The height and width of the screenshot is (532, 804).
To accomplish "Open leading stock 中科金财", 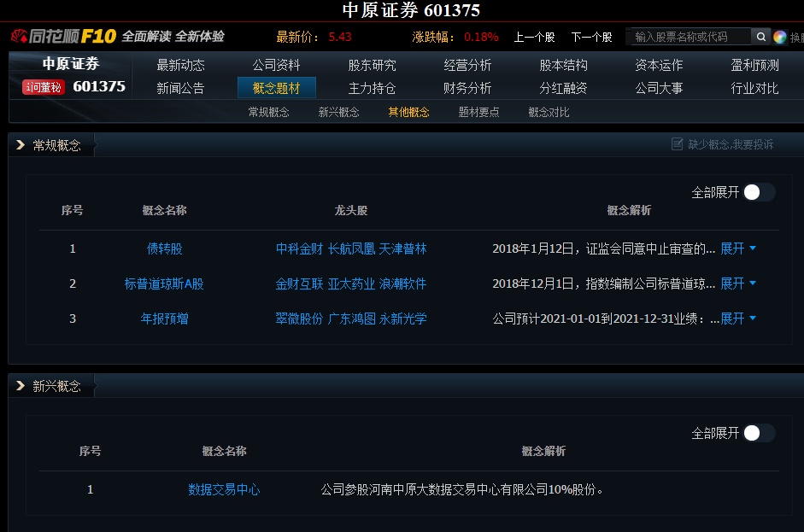I will [x=299, y=248].
